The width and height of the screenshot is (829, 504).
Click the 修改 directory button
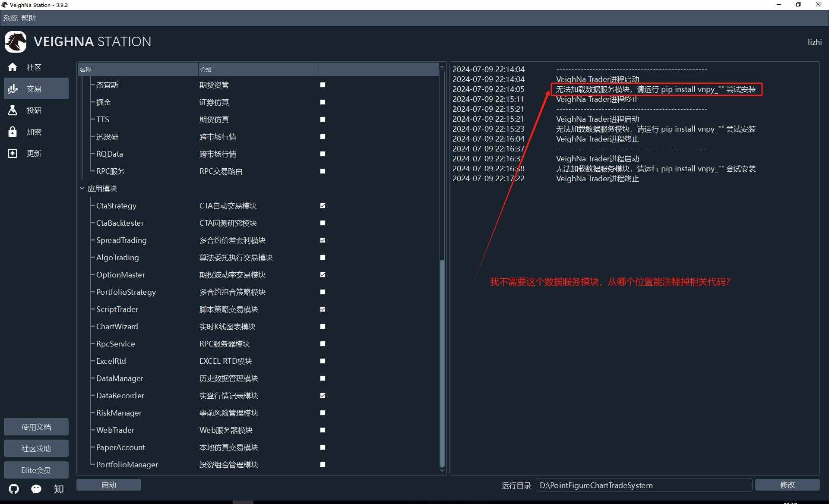[x=787, y=485]
